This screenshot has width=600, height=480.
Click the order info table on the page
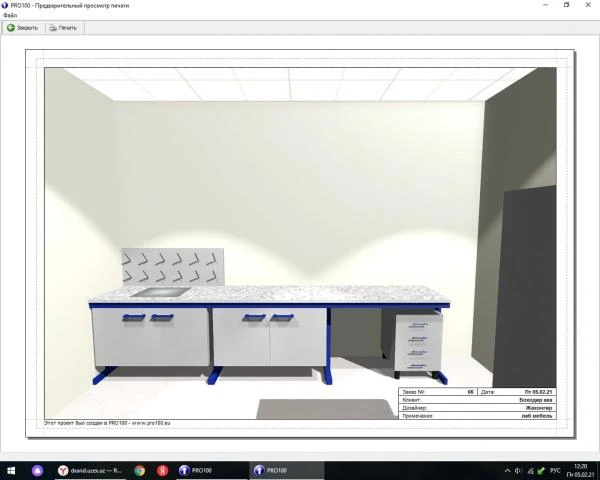[476, 403]
